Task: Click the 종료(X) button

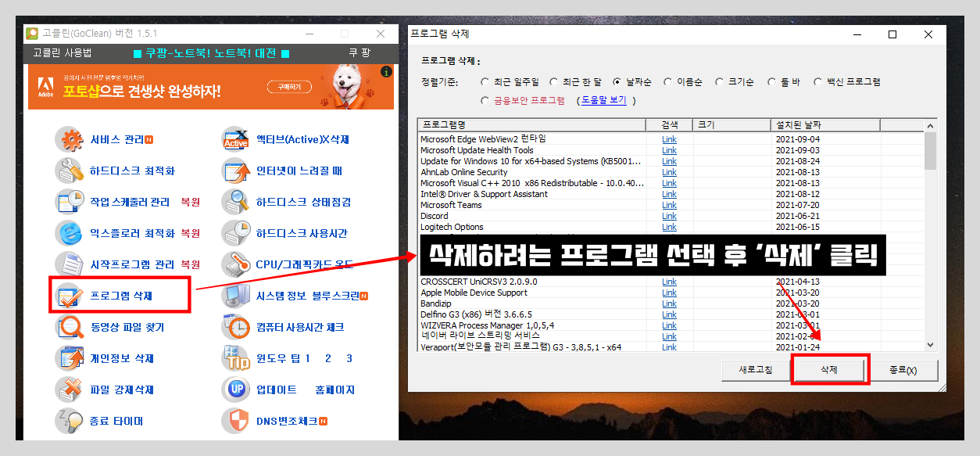Action: [903, 370]
